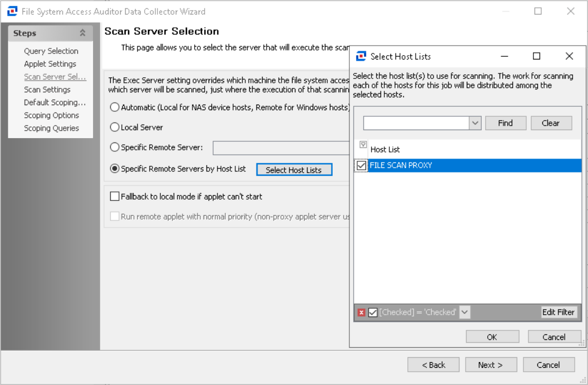
Task: Expand the filter history dropdown arrow
Action: (465, 313)
